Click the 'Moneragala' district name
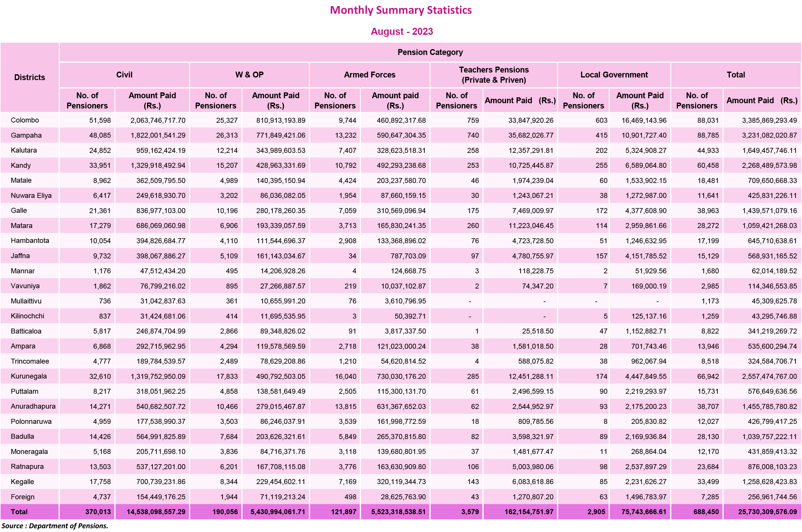 29,452
